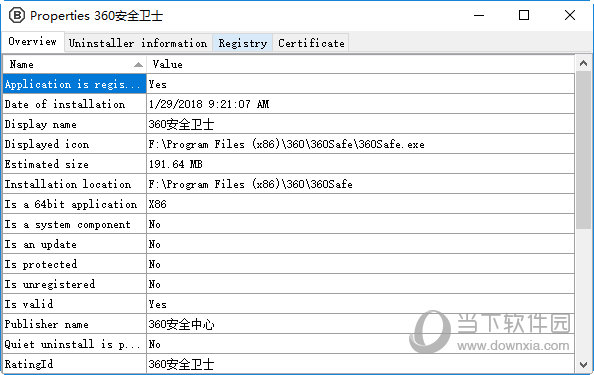The image size is (594, 375).
Task: Close the Properties window
Action: click(570, 16)
